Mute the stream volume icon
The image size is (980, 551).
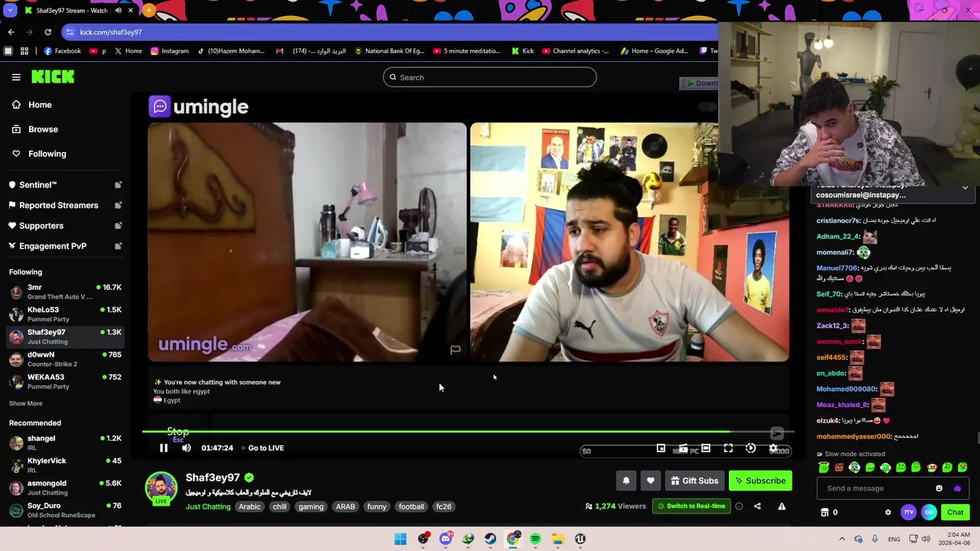click(x=186, y=448)
